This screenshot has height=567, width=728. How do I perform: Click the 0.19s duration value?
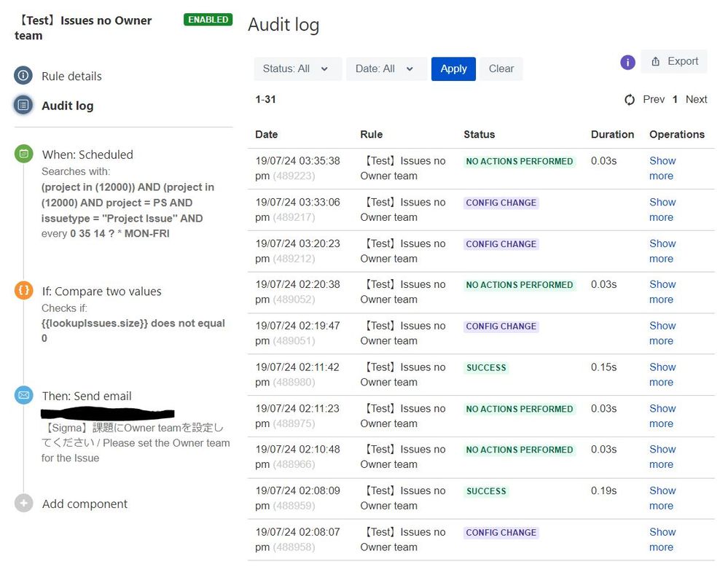(603, 491)
